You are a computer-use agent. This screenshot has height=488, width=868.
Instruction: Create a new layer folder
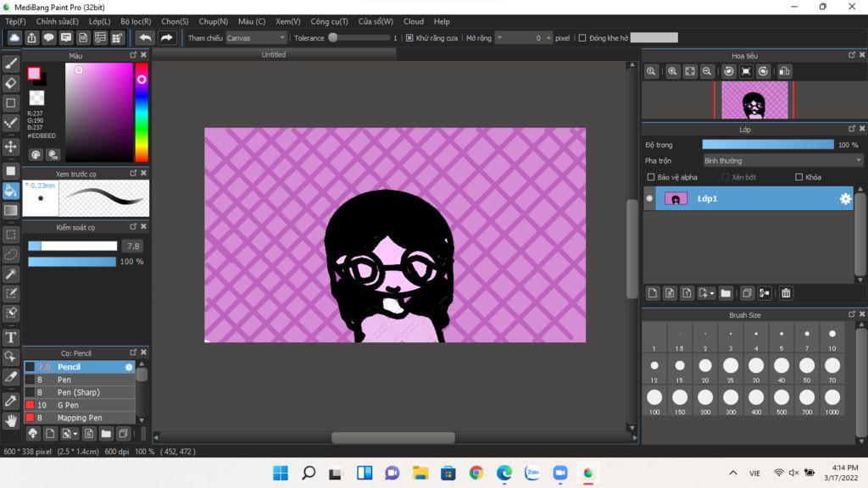[726, 293]
